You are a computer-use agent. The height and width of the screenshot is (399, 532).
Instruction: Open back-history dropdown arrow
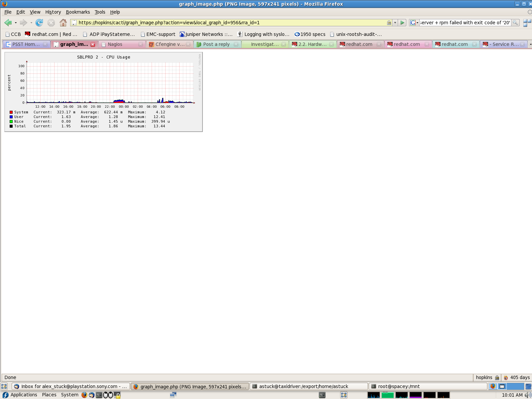[x=16, y=23]
